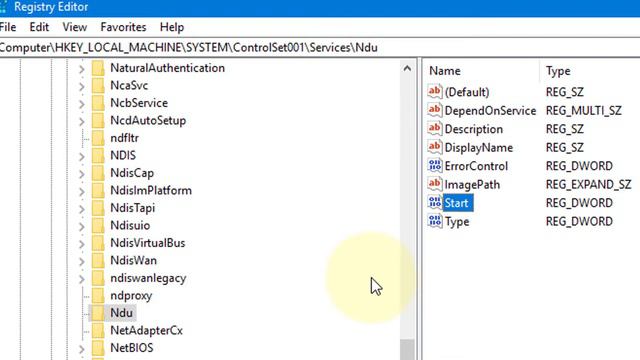The height and width of the screenshot is (360, 640).
Task: Click the DependOnService string value icon
Action: 435,110
